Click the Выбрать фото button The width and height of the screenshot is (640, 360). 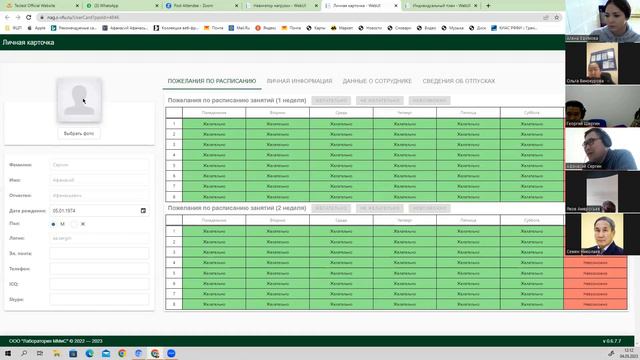(79, 133)
